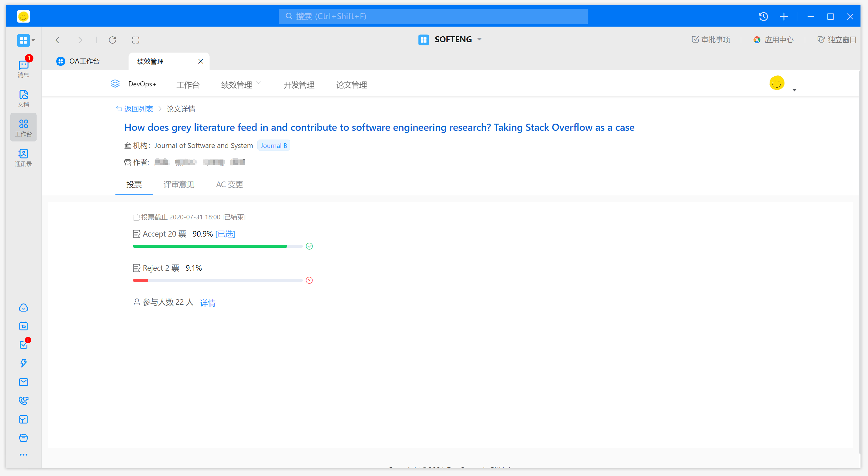Select the Accept vote check circle
Viewport: 868px width, 476px height.
click(x=309, y=246)
